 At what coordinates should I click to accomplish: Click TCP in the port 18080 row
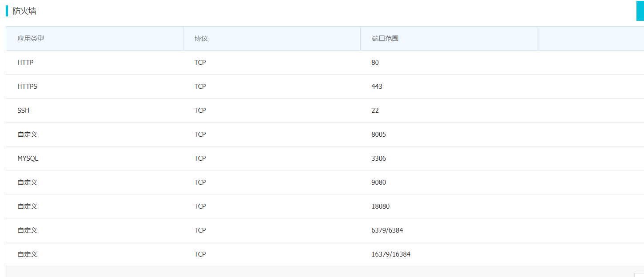[200, 206]
